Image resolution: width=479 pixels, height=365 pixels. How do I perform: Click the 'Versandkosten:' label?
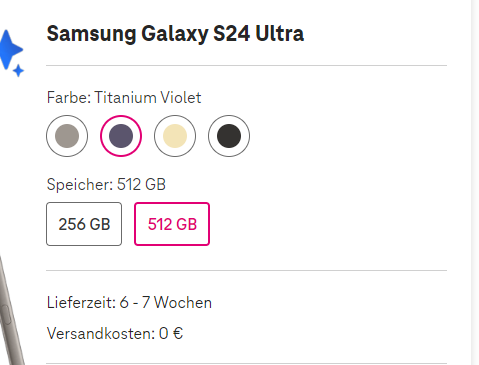[x=101, y=333]
